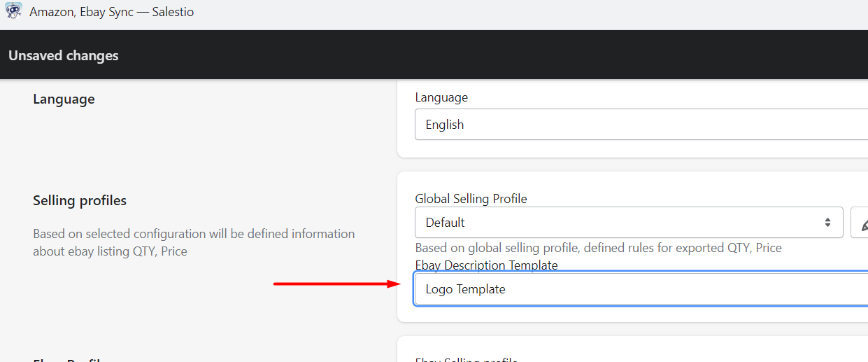The image size is (868, 362).
Task: Click the Selling profiles description about ebay listing
Action: tap(194, 242)
